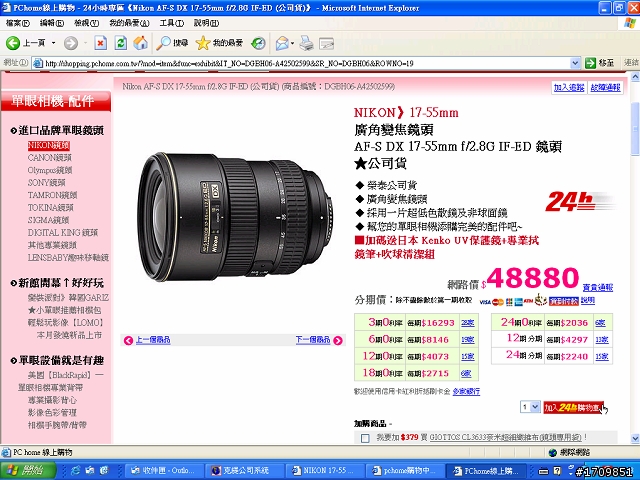Select TAMRON鏡頭 in sidebar

point(52,195)
